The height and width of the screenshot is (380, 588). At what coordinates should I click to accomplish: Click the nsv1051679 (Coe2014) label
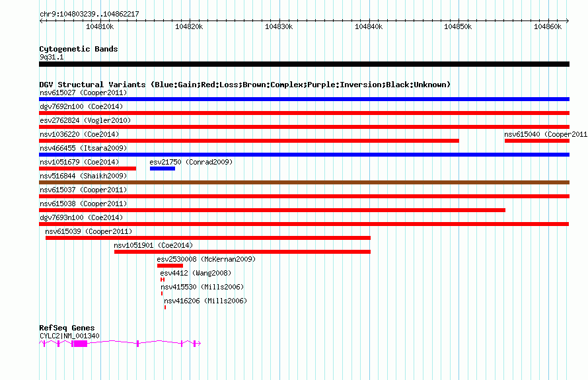[x=79, y=162]
